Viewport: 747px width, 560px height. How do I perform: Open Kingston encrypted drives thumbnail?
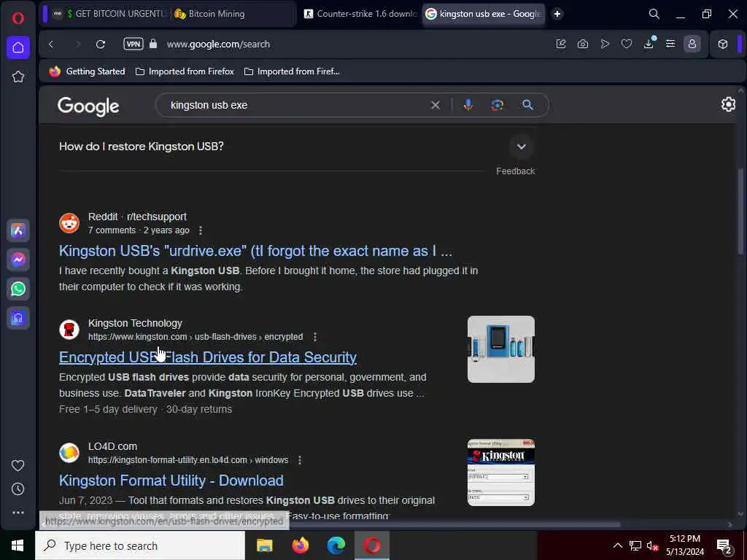(x=500, y=349)
